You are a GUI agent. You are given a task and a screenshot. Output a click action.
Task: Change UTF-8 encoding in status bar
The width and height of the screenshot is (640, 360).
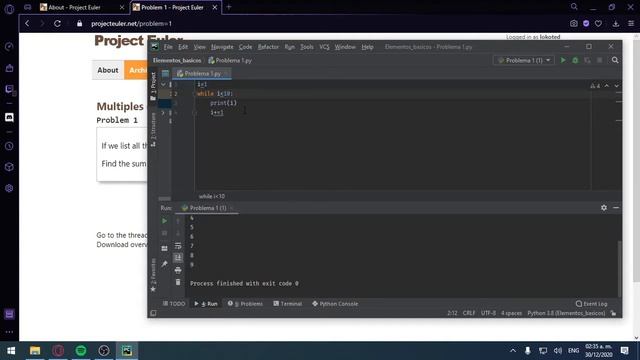(x=488, y=313)
